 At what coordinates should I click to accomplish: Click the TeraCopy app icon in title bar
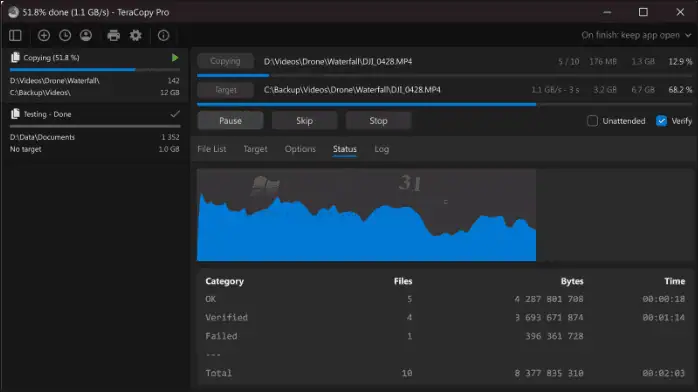(13, 12)
